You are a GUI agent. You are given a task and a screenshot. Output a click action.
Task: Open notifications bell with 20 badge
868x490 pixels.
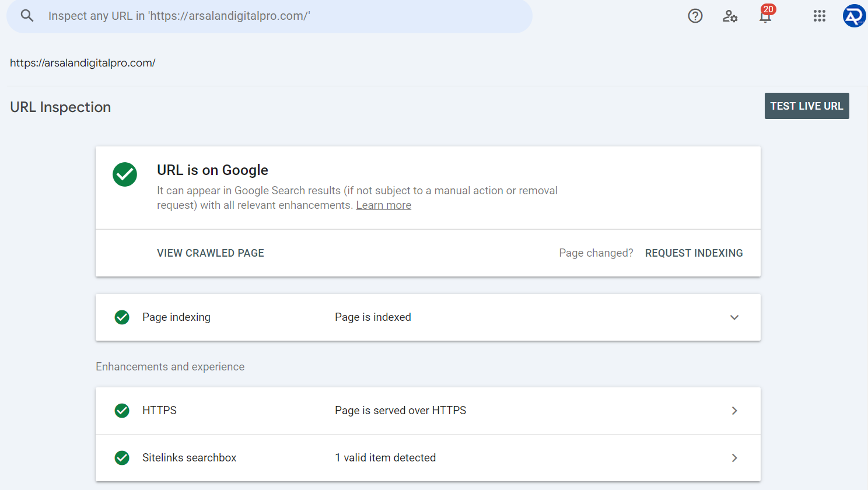click(766, 14)
